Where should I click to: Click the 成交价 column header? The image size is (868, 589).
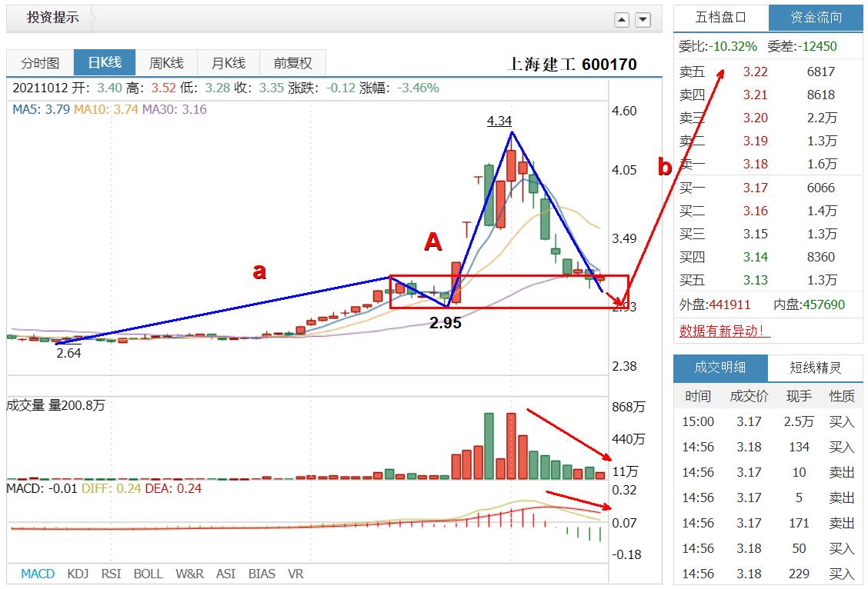click(x=749, y=396)
